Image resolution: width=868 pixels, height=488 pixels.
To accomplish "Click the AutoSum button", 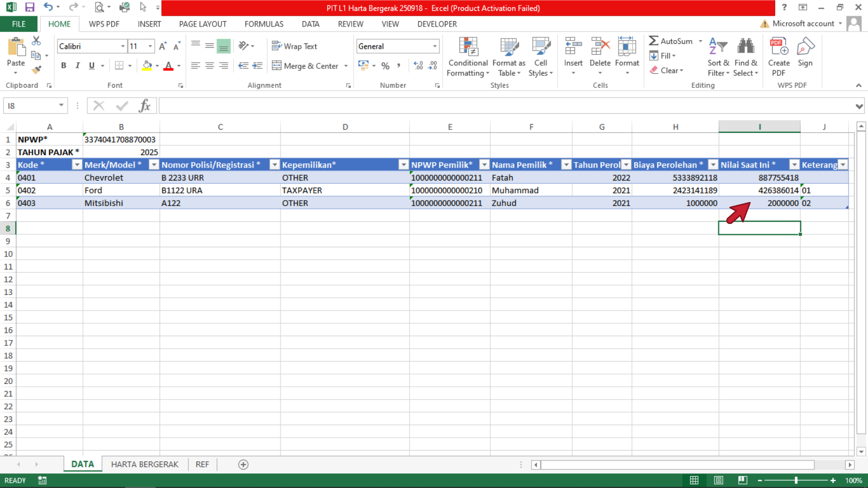I will tap(671, 41).
